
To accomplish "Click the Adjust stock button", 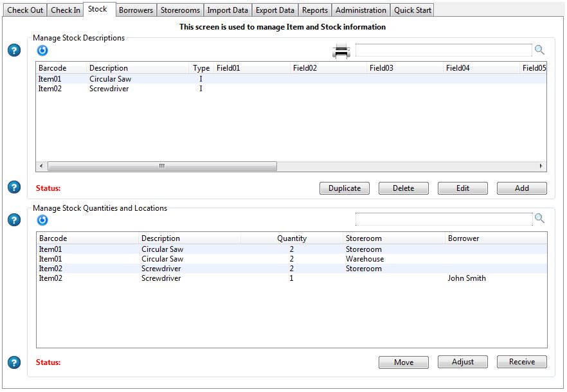I will pyautogui.click(x=462, y=362).
